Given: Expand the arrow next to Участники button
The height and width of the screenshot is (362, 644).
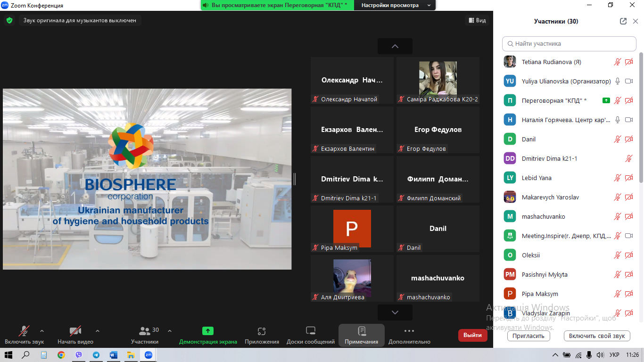Looking at the screenshot, I should tap(170, 330).
